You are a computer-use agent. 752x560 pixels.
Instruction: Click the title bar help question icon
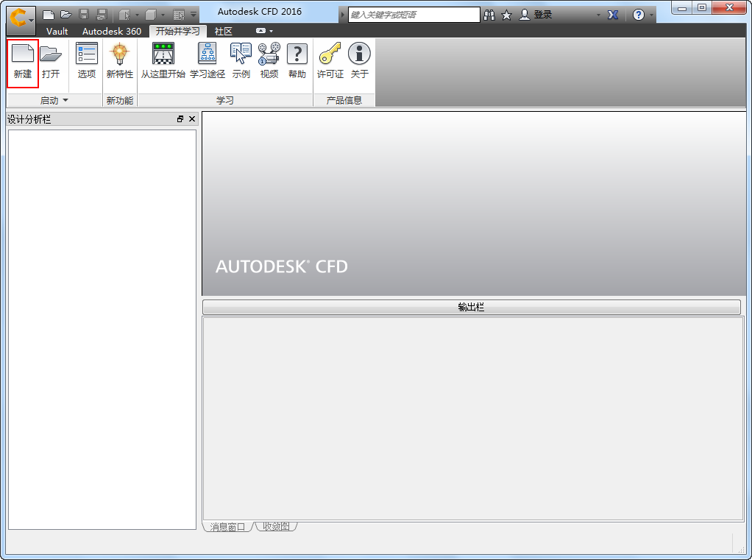pos(639,15)
